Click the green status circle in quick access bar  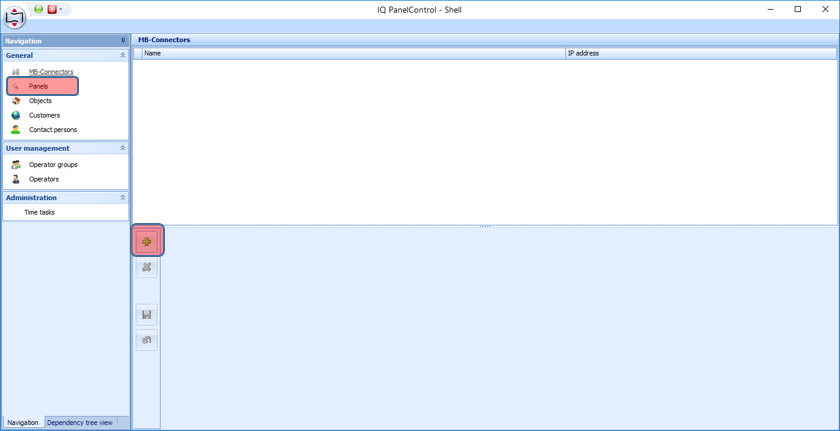[39, 9]
